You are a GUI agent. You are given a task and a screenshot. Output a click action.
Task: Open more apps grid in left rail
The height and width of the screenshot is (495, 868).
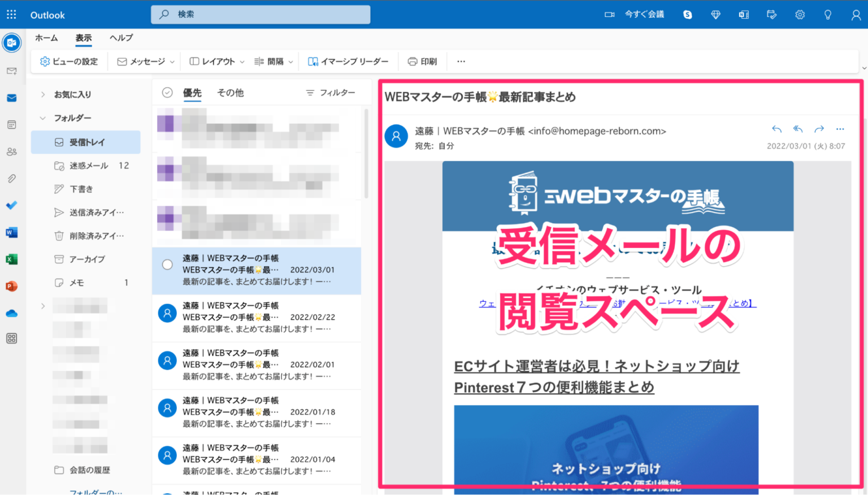[x=11, y=338]
